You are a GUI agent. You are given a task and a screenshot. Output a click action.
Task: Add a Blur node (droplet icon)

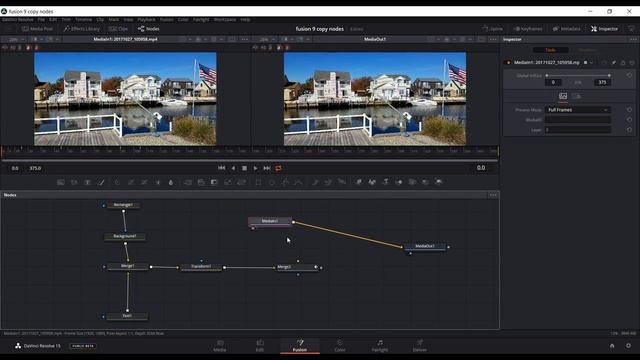(171, 182)
